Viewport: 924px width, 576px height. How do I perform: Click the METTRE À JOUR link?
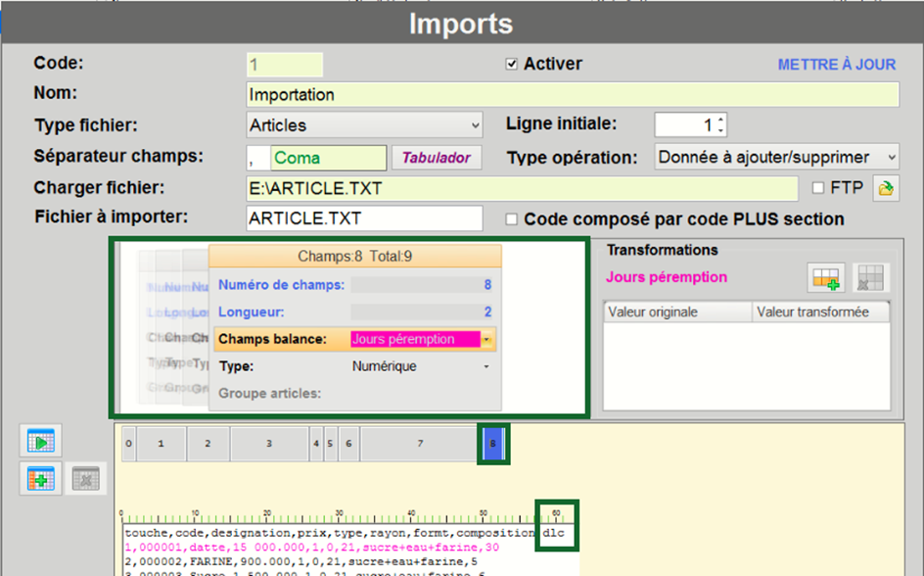click(836, 65)
